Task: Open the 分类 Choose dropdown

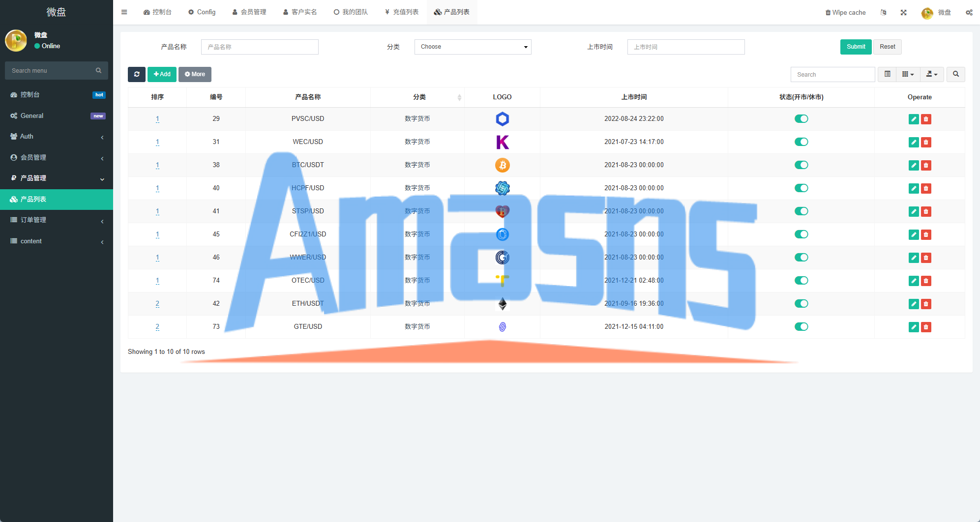Action: 473,47
